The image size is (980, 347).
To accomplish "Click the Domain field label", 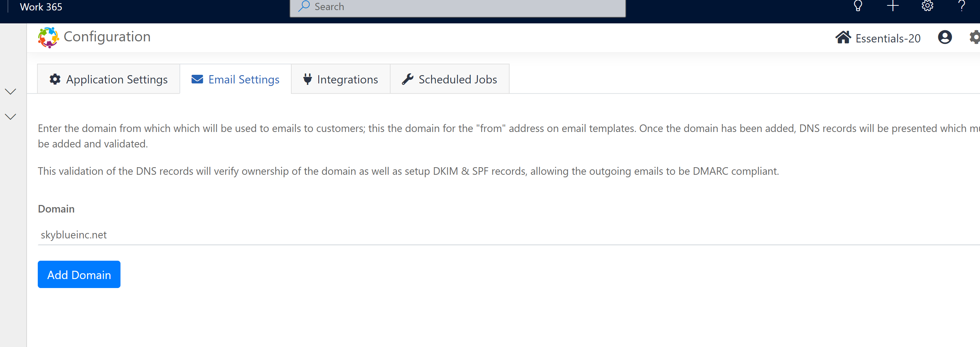I will coord(56,209).
